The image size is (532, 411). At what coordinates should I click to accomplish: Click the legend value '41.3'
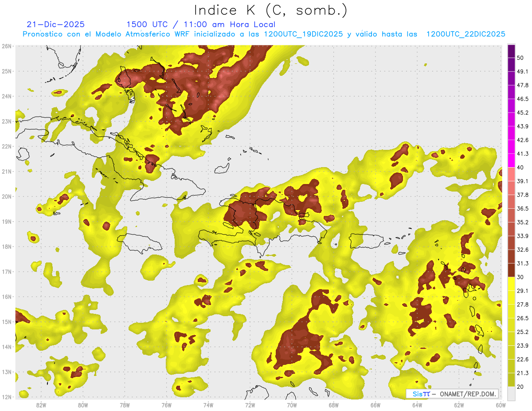click(523, 154)
